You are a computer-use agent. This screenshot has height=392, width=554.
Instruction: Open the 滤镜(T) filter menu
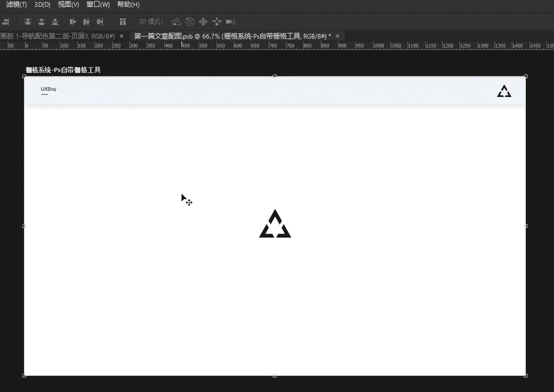point(17,5)
